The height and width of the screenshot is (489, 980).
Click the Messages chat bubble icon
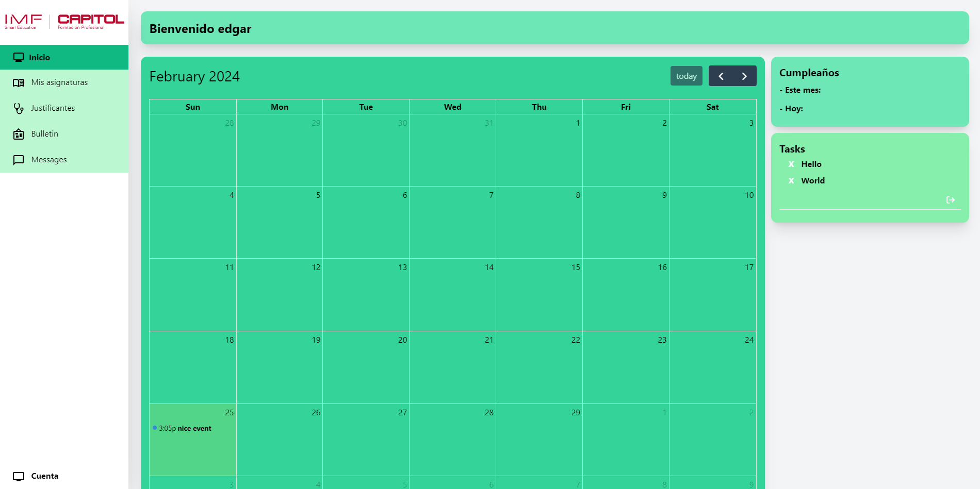[19, 160]
